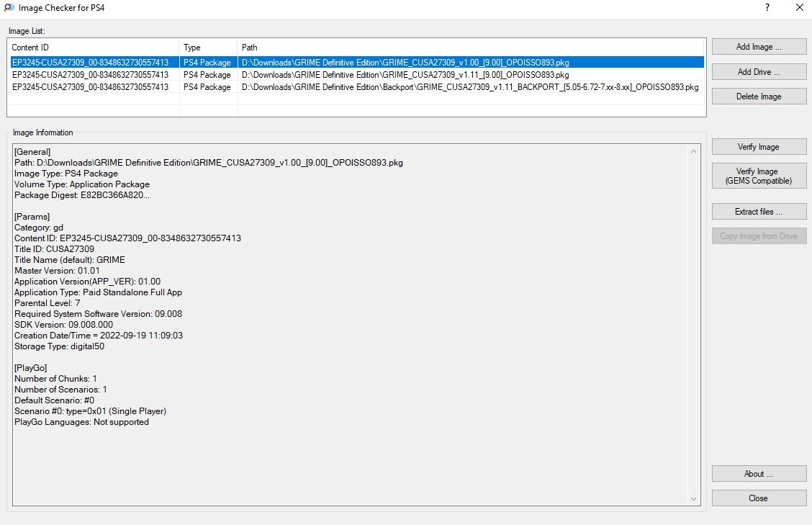The image size is (812, 525).
Task: Click the Parental Level: 7 line
Action: coord(47,303)
